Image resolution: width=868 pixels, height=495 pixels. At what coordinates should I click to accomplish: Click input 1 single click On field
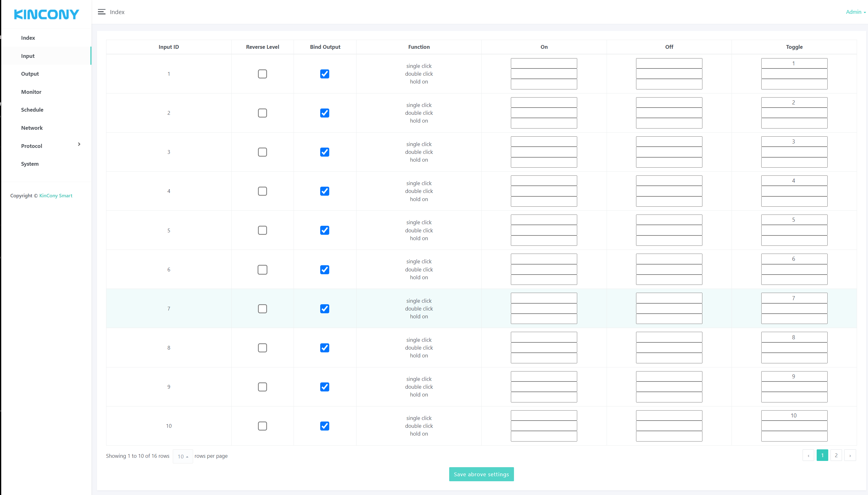(544, 63)
